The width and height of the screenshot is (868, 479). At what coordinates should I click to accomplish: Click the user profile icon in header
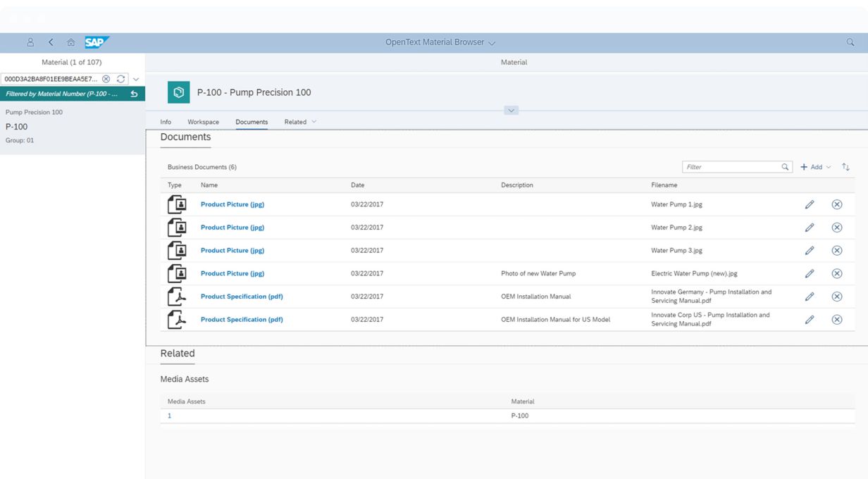coord(30,42)
